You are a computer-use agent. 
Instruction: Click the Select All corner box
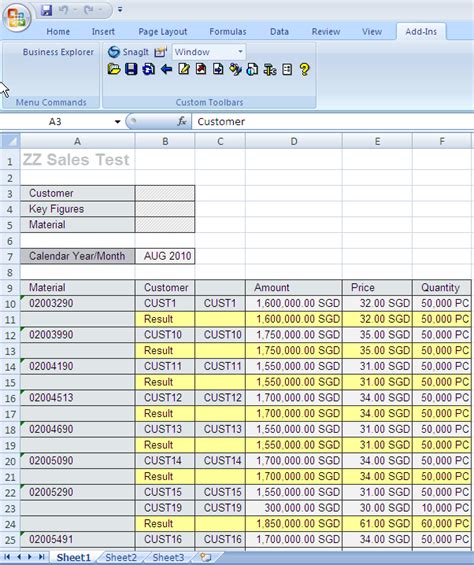(10, 141)
